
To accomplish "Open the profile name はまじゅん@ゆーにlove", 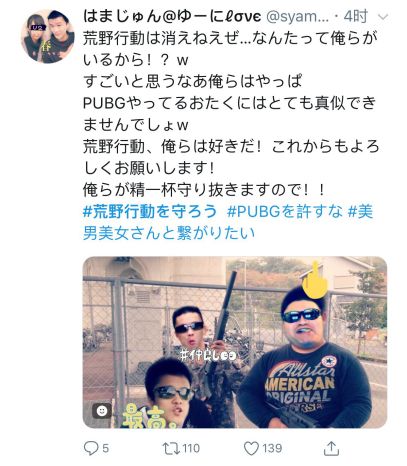I will 172,16.
